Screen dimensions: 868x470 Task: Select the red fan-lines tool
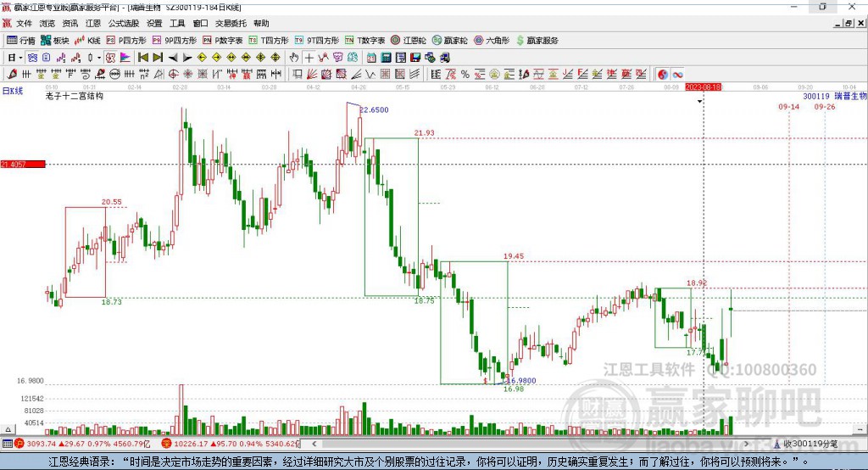[312, 75]
